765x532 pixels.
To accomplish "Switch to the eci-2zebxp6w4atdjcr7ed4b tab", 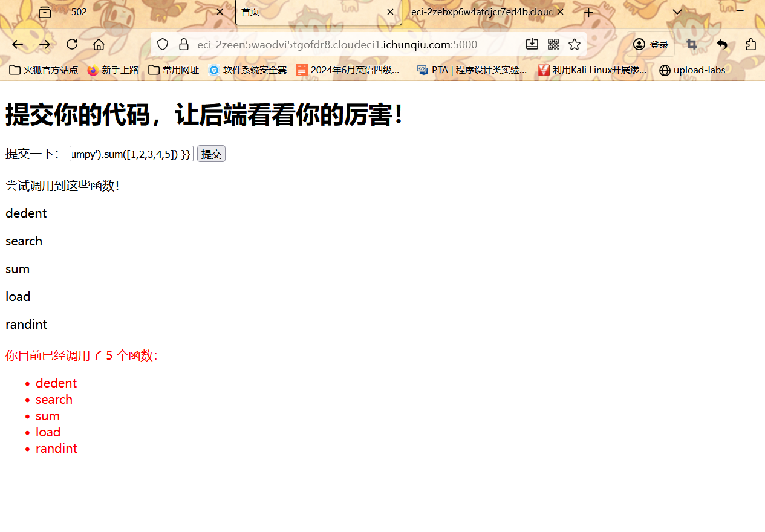I will point(481,12).
